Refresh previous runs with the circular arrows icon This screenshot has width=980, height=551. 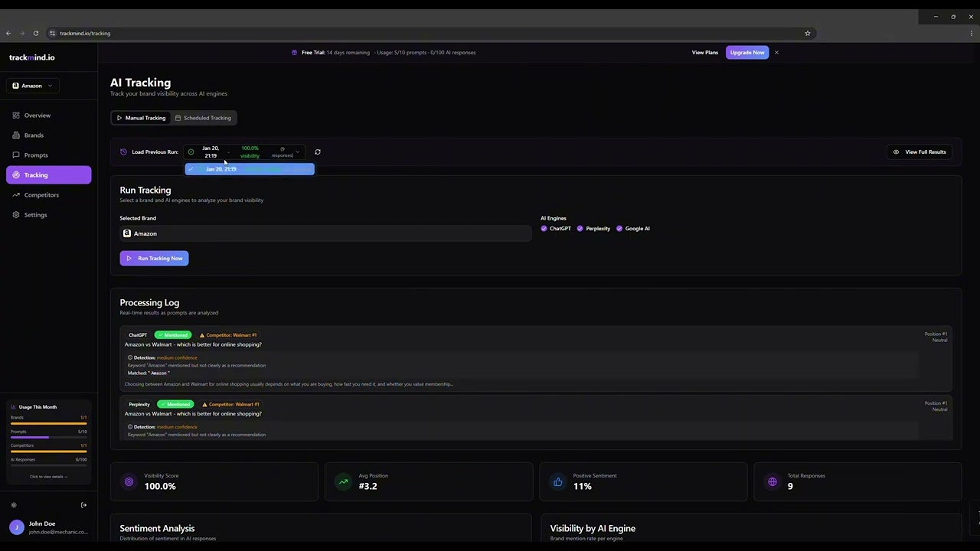pyautogui.click(x=318, y=152)
